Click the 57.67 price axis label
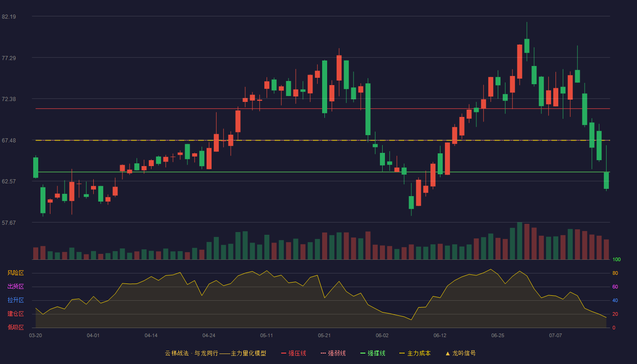 pos(9,222)
